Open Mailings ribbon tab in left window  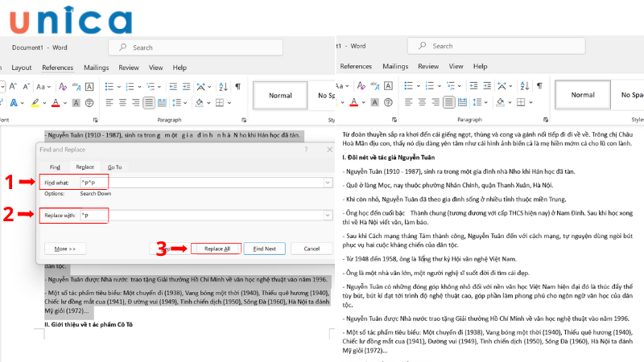(96, 68)
